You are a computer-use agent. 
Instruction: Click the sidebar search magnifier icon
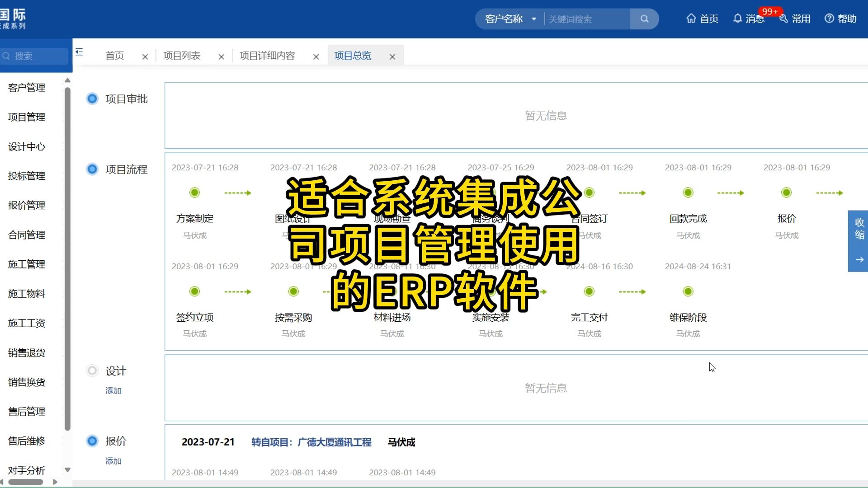[x=6, y=56]
